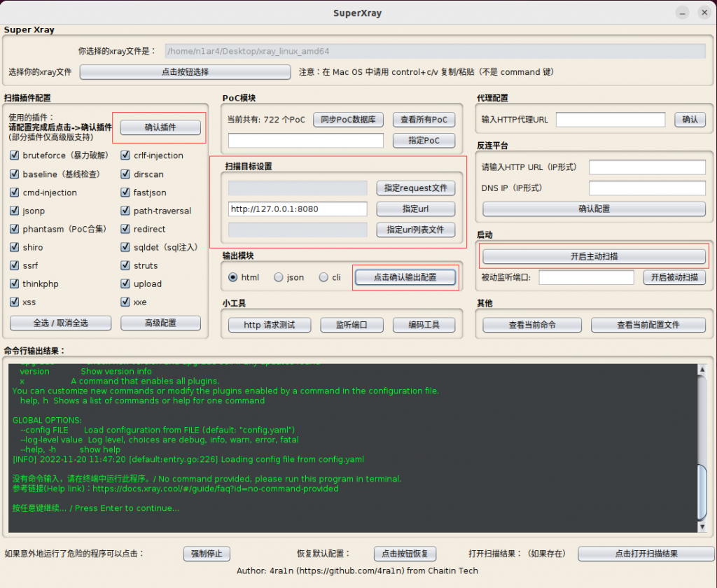The image size is (717, 588).
Task: Choose cli output radio option
Action: 323,277
